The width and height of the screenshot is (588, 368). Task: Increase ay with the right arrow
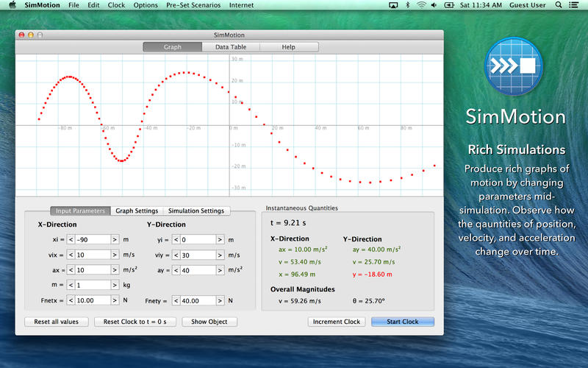[220, 270]
